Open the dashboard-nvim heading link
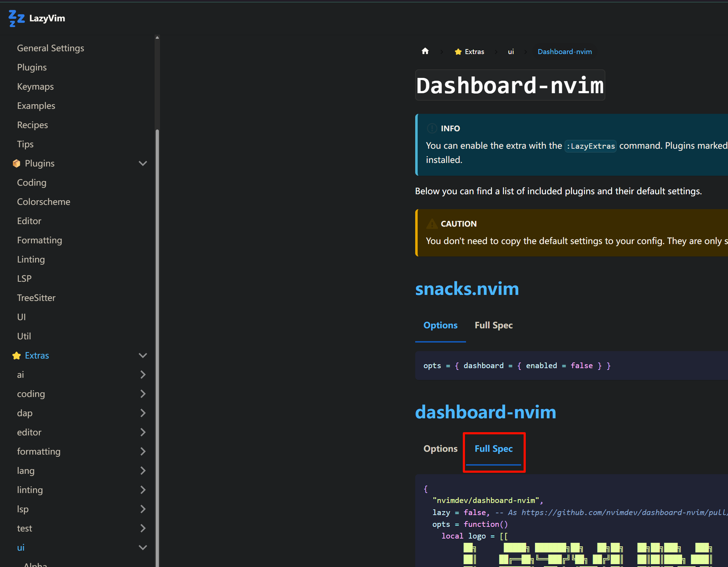This screenshot has width=728, height=567. [x=486, y=412]
